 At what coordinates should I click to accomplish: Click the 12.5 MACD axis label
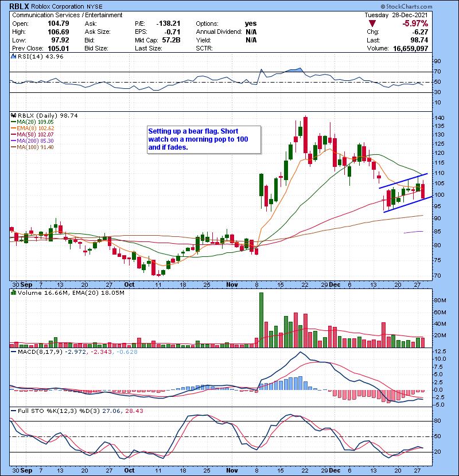441,351
